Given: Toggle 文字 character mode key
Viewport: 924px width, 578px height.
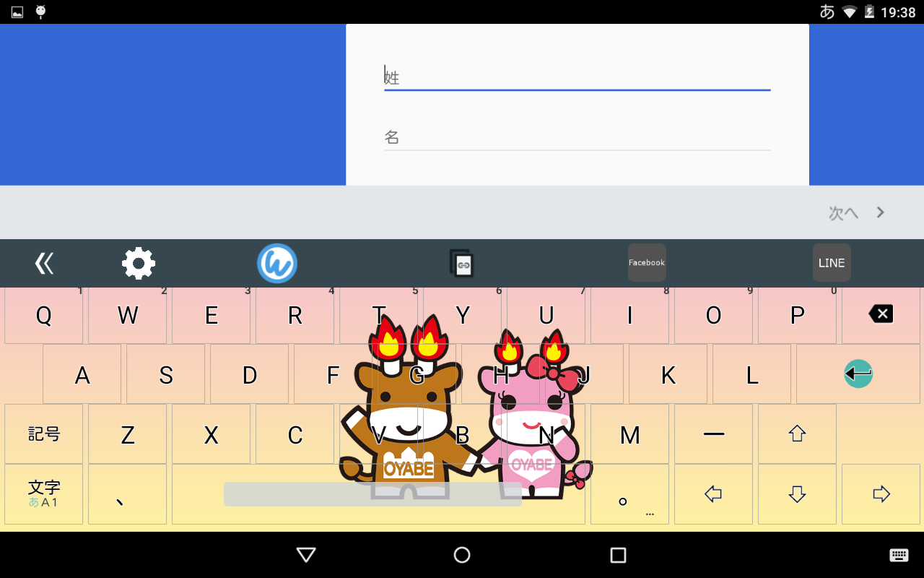Looking at the screenshot, I should (43, 494).
